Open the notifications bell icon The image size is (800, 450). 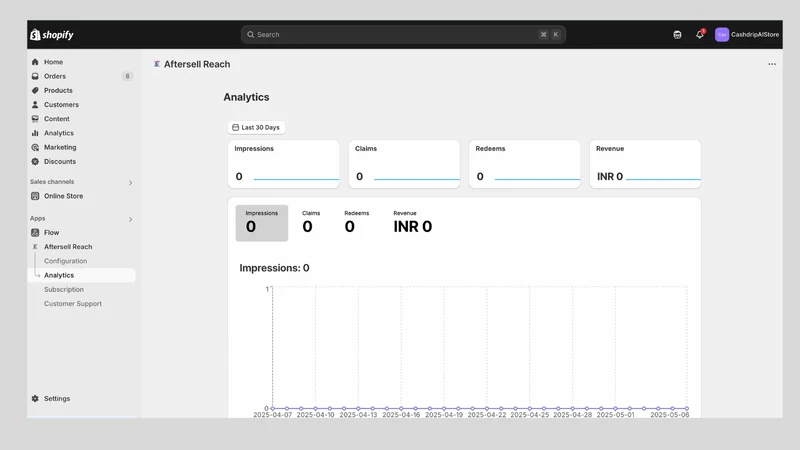699,34
